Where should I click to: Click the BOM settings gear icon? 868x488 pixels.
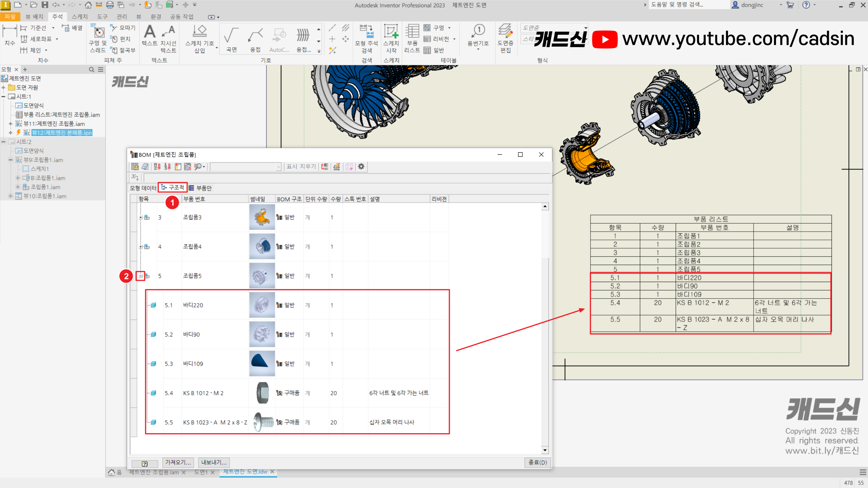pos(361,166)
